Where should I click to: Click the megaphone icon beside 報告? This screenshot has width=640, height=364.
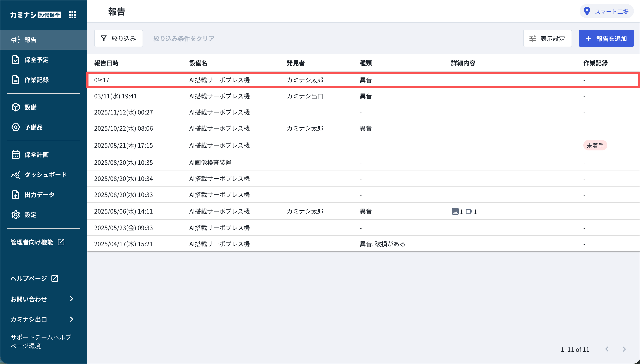click(x=15, y=40)
